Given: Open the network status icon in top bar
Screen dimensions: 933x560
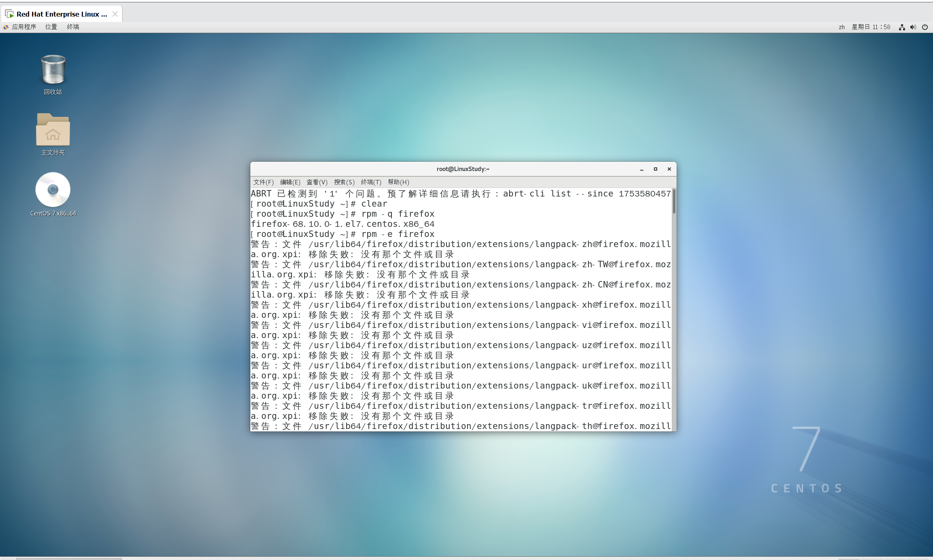Looking at the screenshot, I should pos(901,27).
